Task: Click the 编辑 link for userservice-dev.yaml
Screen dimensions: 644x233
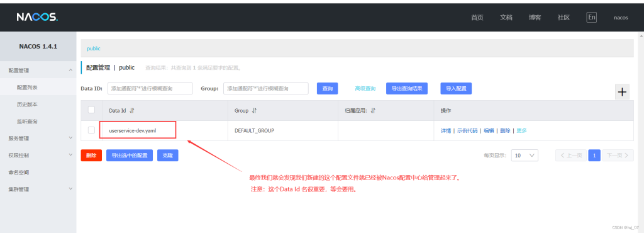Action: [x=489, y=131]
